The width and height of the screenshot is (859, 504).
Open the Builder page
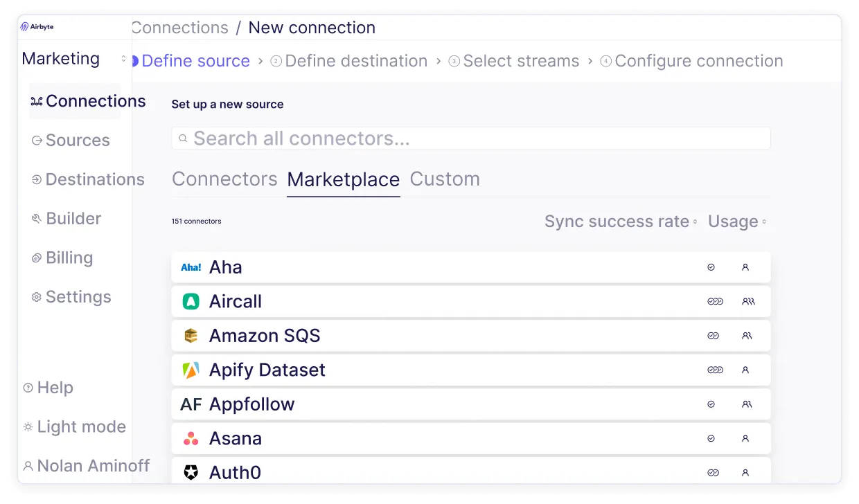tap(67, 219)
